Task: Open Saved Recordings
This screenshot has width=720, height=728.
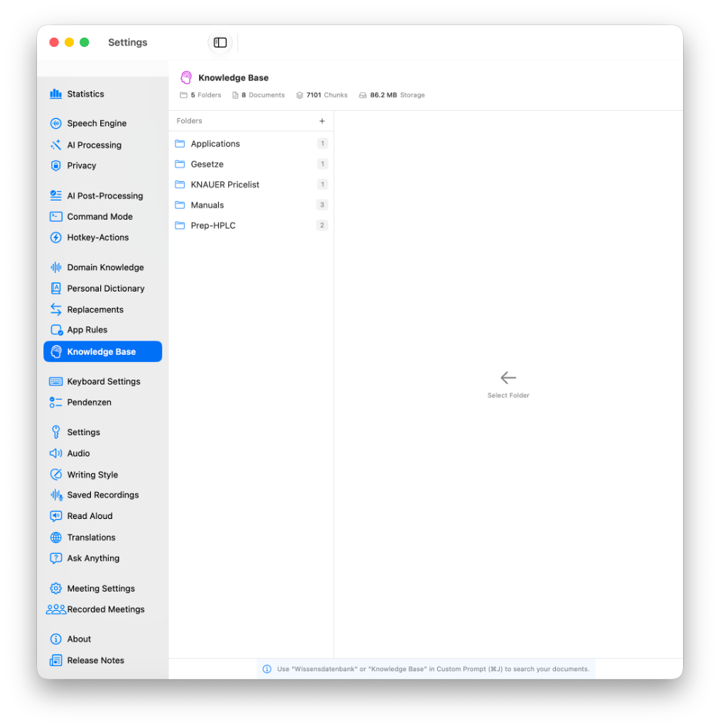Action: coord(102,496)
